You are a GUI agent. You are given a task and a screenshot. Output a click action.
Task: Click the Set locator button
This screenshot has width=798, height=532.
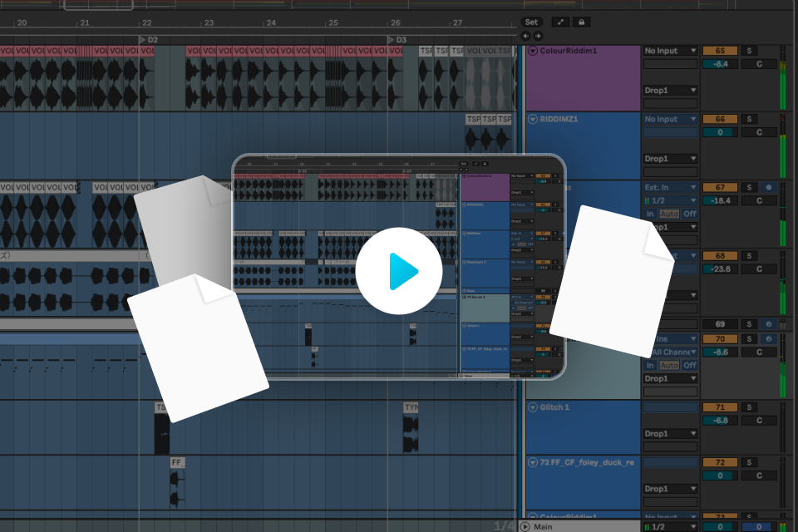pyautogui.click(x=531, y=22)
